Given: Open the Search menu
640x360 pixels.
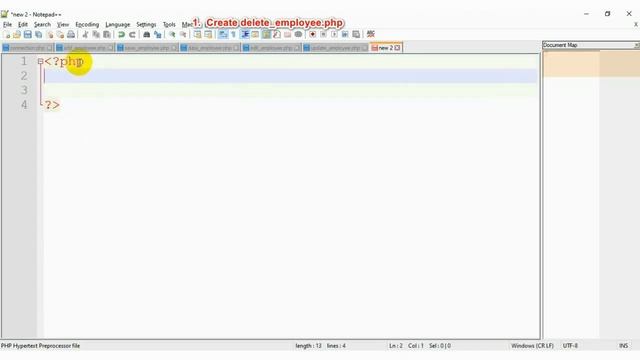Looking at the screenshot, I should (x=42, y=24).
